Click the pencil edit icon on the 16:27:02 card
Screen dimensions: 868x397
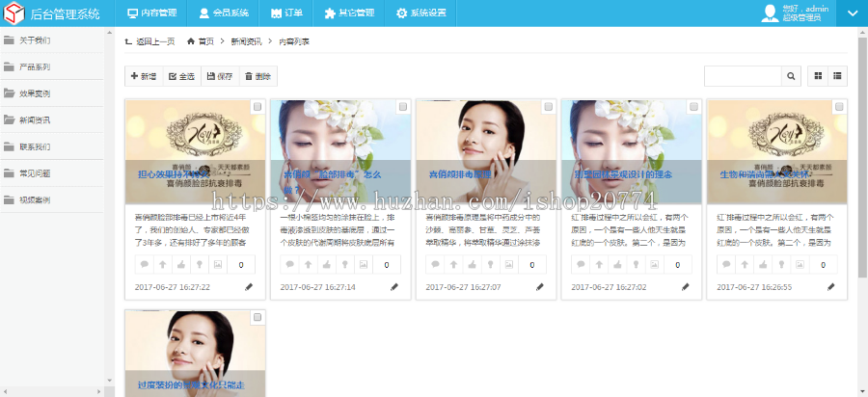[686, 287]
